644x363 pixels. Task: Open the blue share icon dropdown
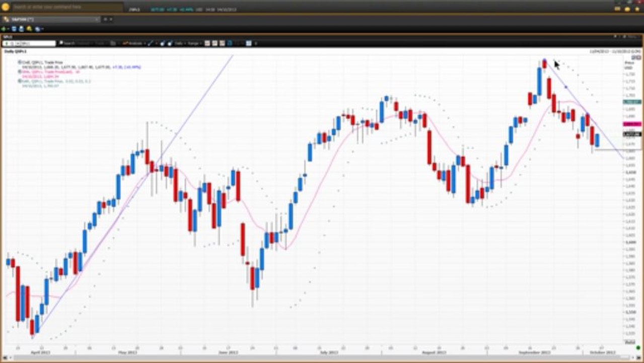38,29
